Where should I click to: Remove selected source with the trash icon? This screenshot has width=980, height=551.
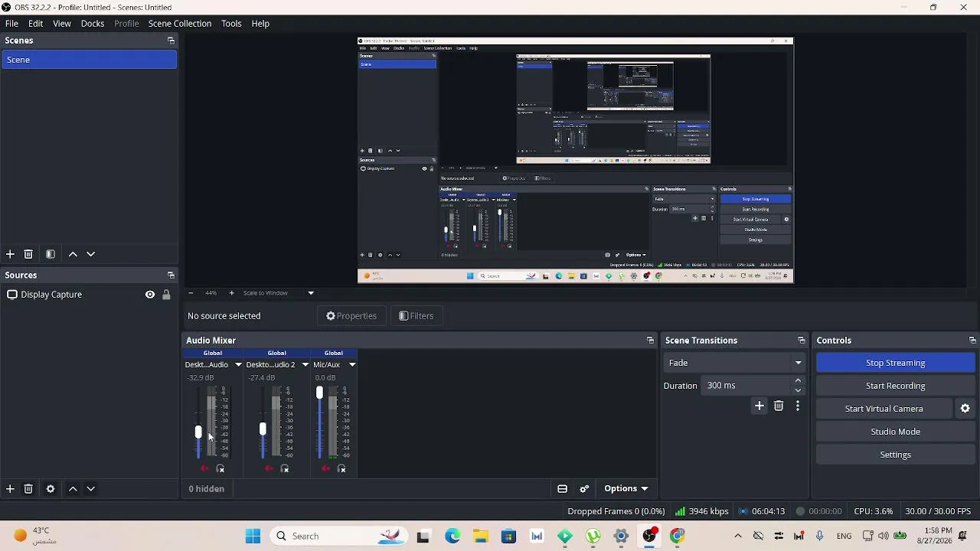tap(28, 488)
